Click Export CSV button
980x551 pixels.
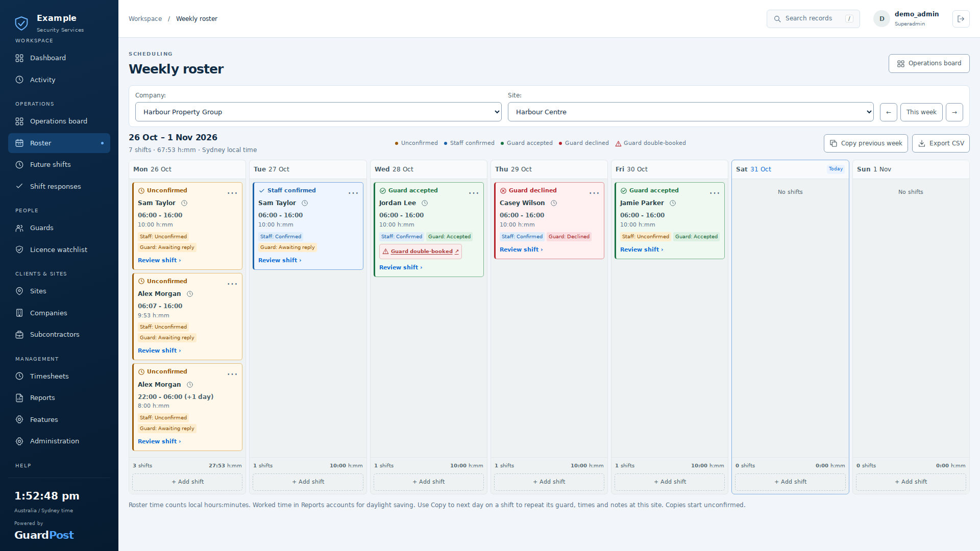pos(941,143)
